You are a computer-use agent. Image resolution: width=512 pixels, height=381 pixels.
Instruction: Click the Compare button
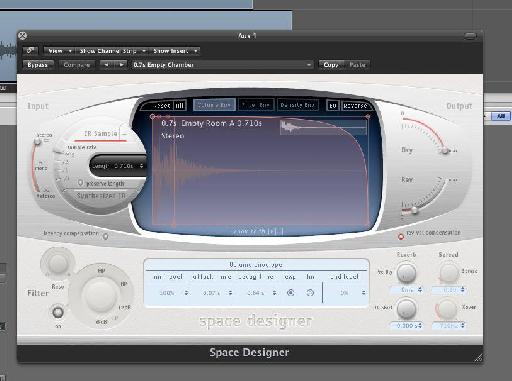tap(77, 65)
